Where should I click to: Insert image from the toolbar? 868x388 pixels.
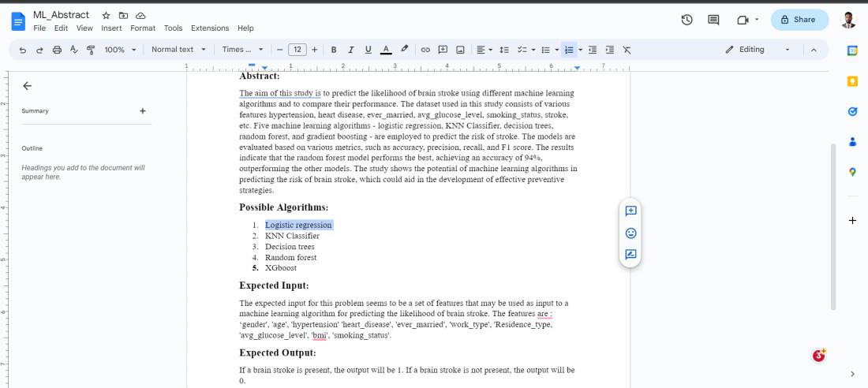pos(460,50)
